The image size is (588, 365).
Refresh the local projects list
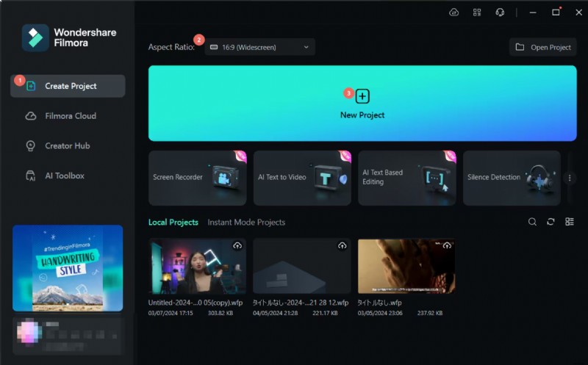(x=551, y=222)
